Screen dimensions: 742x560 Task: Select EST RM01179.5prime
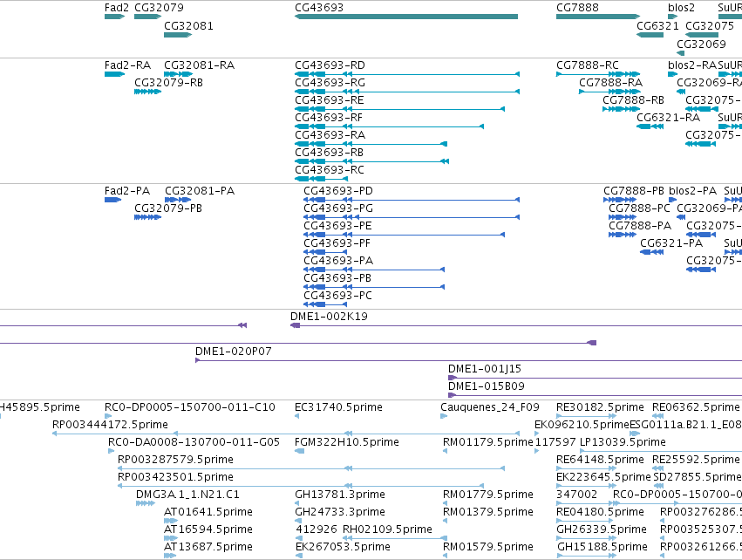click(446, 451)
